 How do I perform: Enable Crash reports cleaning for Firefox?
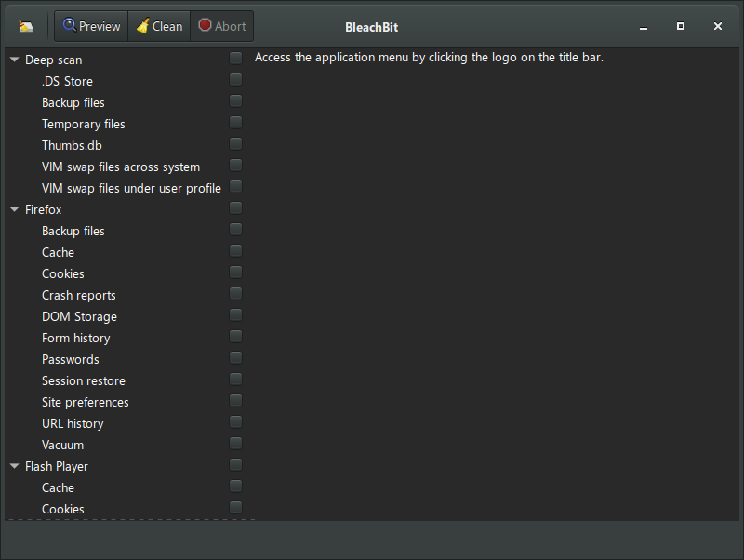235,293
